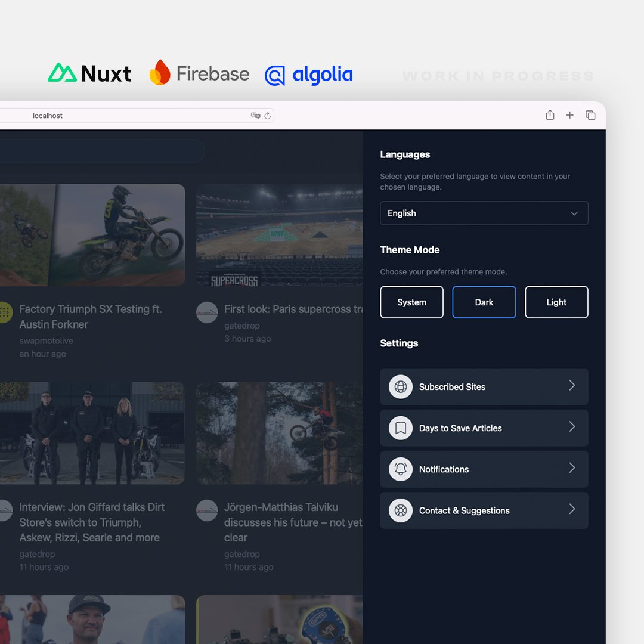Screen dimensions: 644x644
Task: Open the English language dropdown
Action: (x=484, y=213)
